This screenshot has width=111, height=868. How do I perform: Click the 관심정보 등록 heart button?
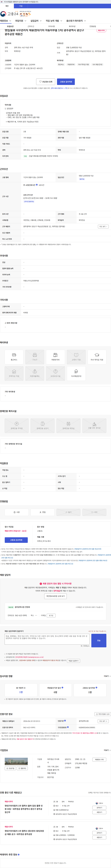point(46,81)
